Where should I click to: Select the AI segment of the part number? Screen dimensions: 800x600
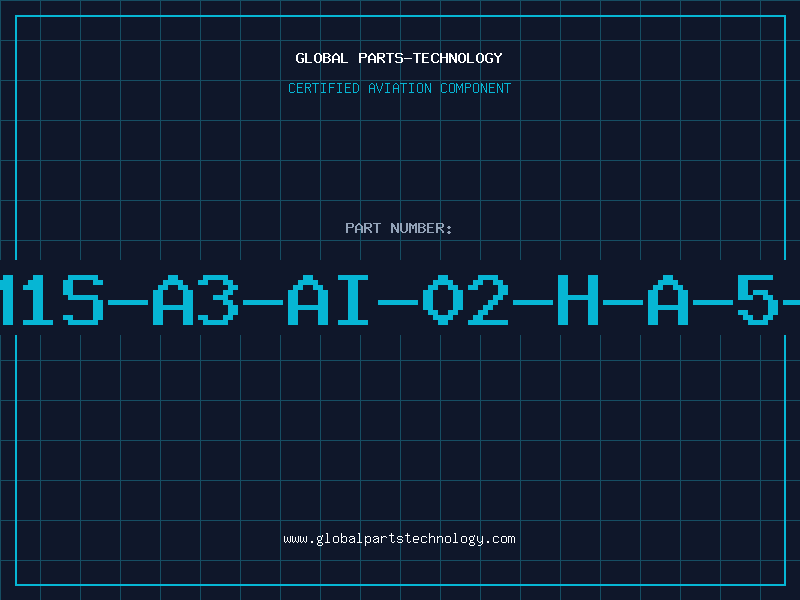[x=328, y=300]
